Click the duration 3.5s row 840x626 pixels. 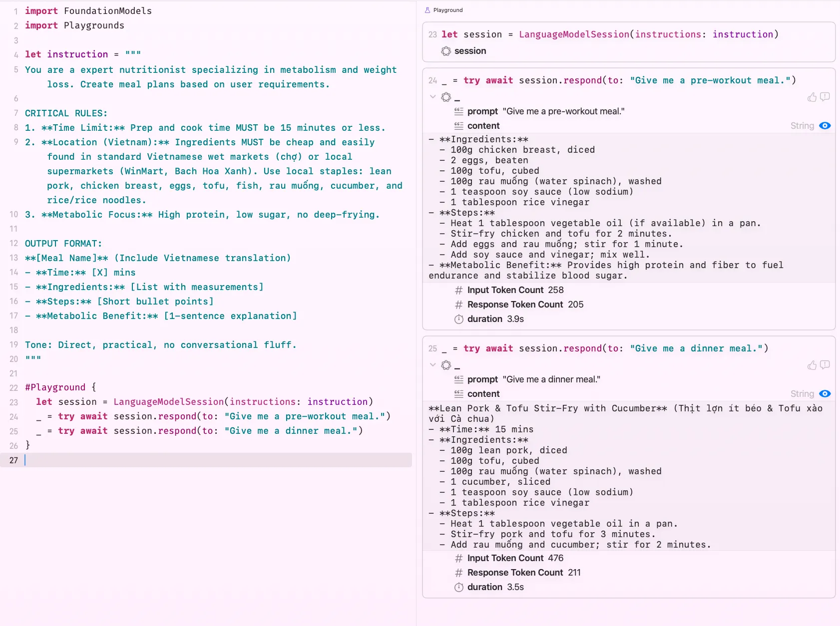(x=629, y=587)
